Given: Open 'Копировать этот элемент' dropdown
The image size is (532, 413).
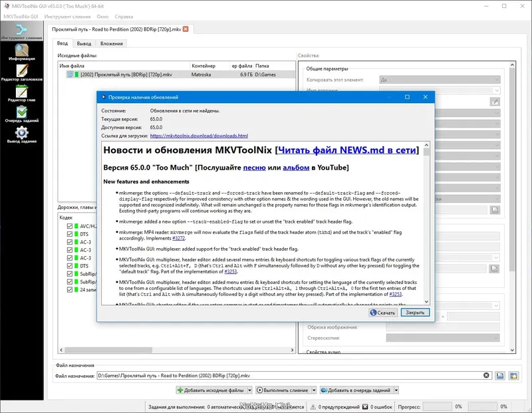Looking at the screenshot, I should 440,80.
